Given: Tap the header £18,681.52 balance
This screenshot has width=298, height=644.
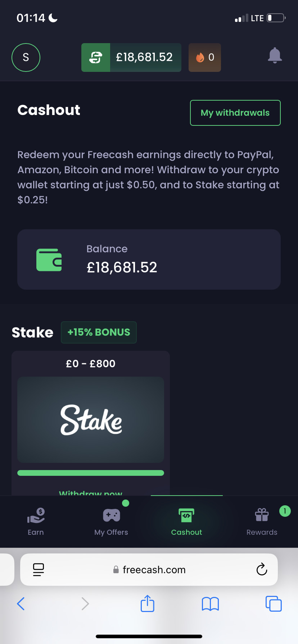Looking at the screenshot, I should pos(145,57).
